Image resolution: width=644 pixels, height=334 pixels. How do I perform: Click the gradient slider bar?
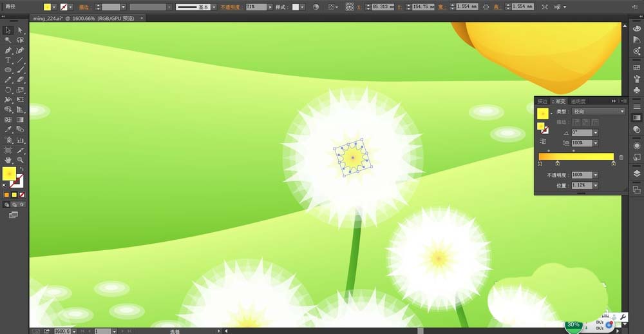[576, 156]
